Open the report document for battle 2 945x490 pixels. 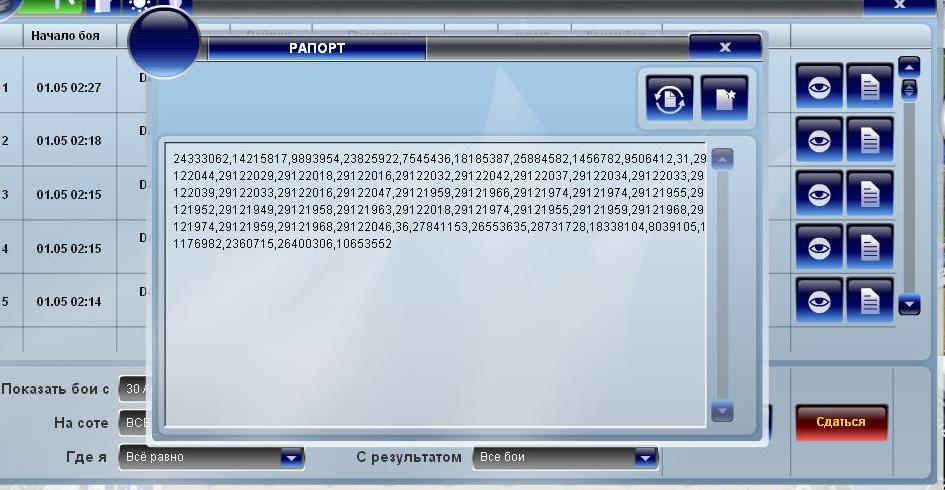tap(870, 141)
